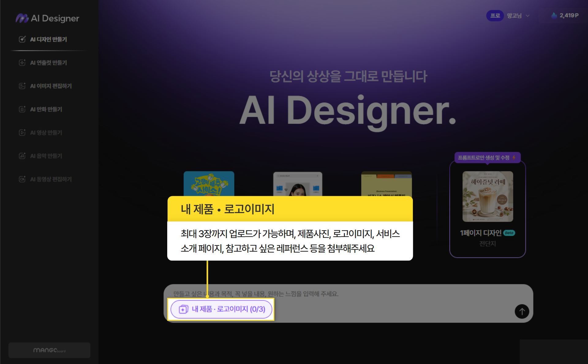Click the water drop points icon
588x364 pixels.
554,15
